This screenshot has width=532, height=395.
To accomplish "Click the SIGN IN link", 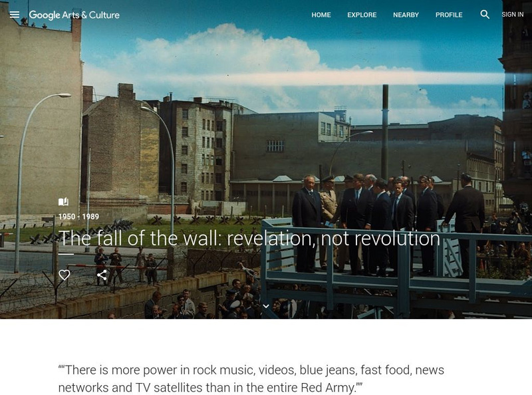I will tap(512, 15).
